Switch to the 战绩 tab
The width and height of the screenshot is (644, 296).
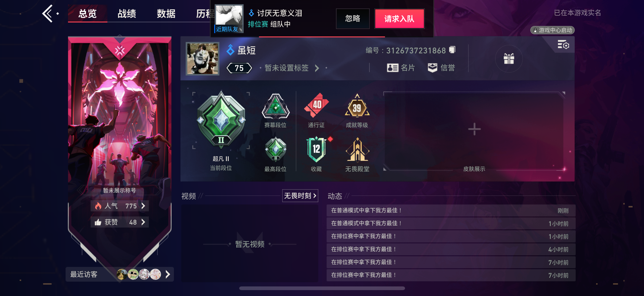[127, 13]
